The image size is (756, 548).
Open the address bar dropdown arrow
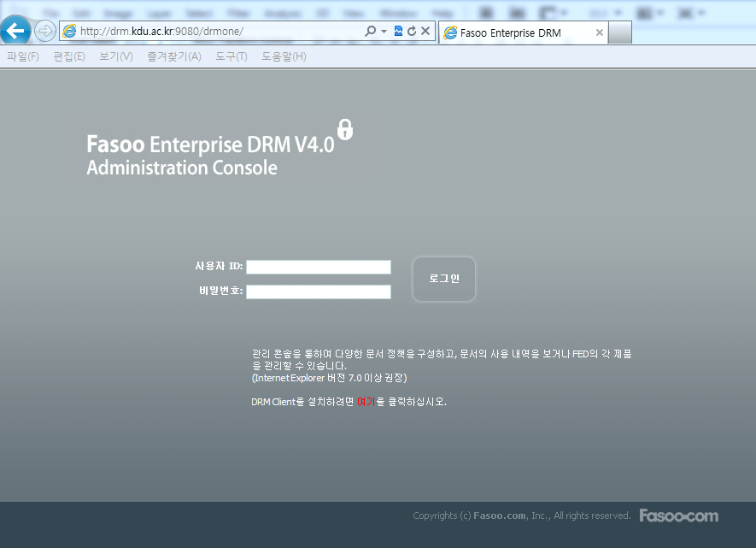pyautogui.click(x=384, y=32)
